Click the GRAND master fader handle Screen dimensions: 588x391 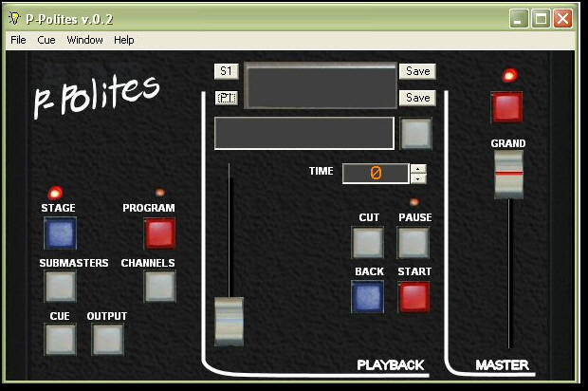coord(508,175)
